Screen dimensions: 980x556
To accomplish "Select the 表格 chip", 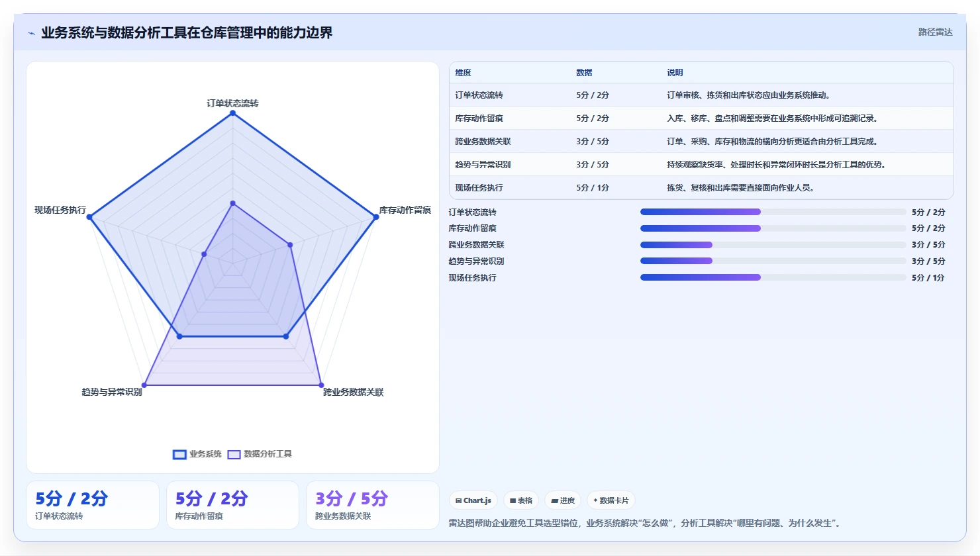I will point(521,500).
